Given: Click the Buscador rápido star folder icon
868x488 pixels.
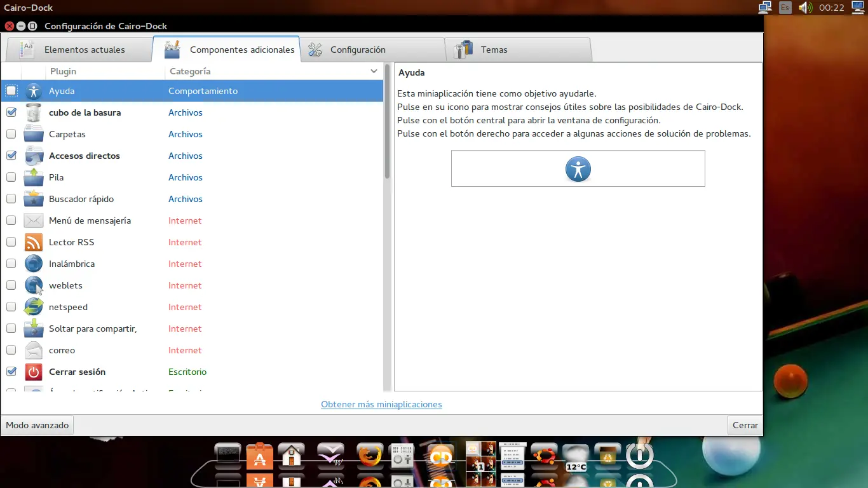Looking at the screenshot, I should (34, 199).
